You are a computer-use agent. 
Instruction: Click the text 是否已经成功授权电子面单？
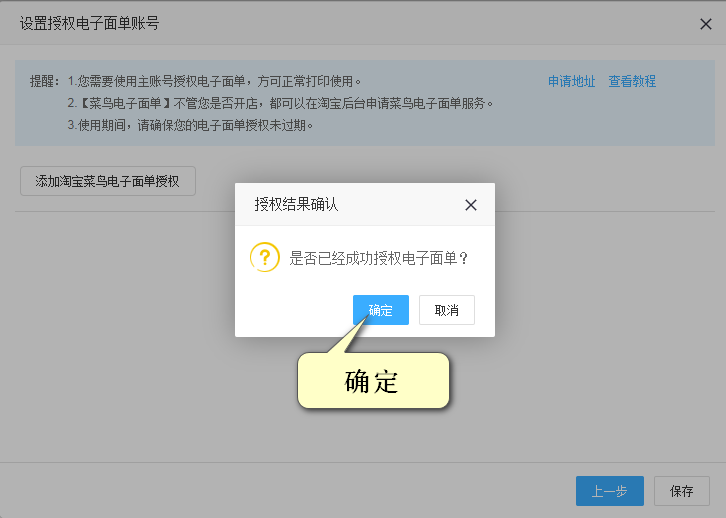point(379,258)
